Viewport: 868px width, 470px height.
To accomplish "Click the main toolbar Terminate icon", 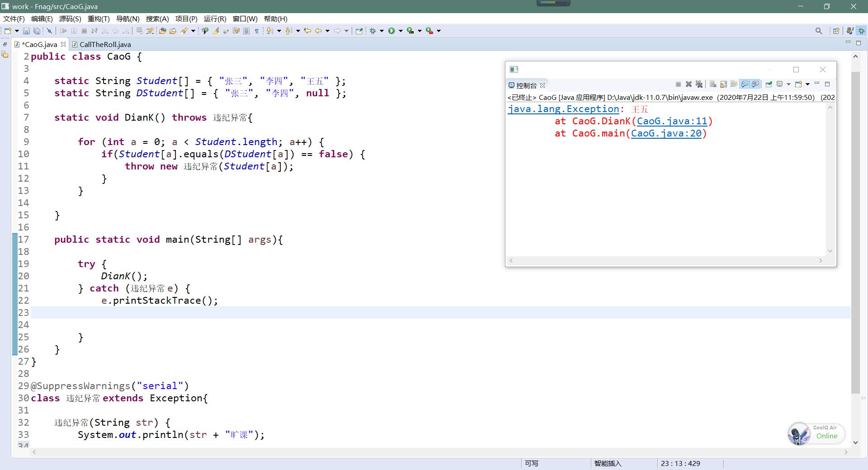I will tap(84, 31).
